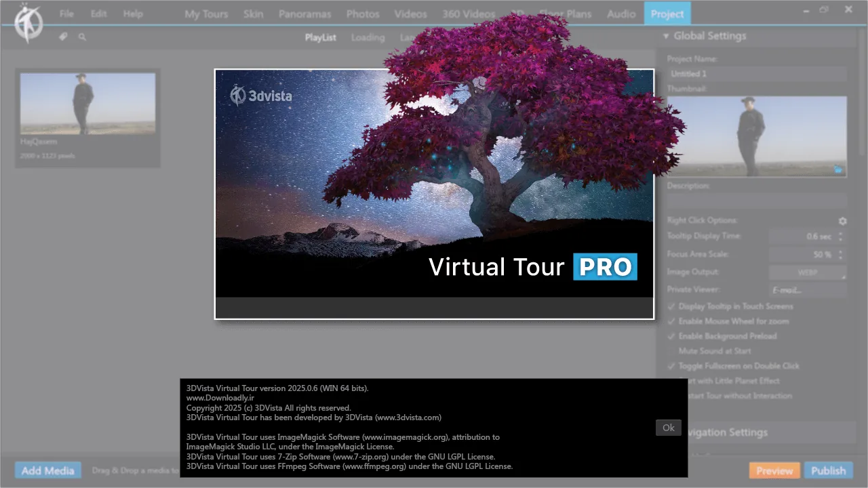868x488 pixels.
Task: Click the tag icon in the playlist toolbar
Action: click(63, 37)
